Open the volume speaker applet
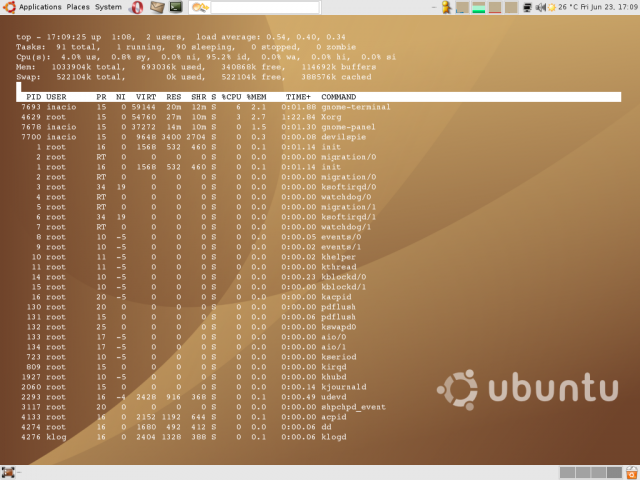The image size is (640, 480). pyautogui.click(x=540, y=7)
